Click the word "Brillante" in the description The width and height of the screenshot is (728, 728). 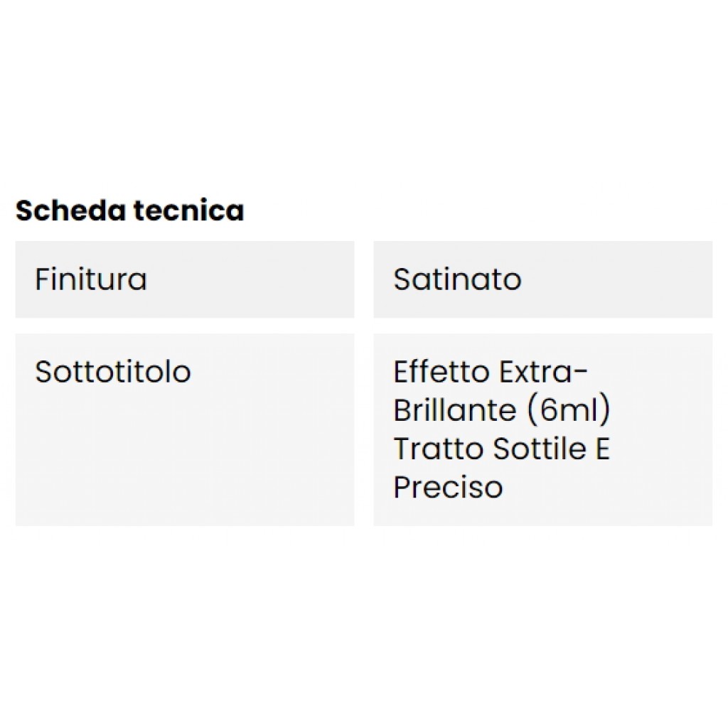click(x=455, y=410)
